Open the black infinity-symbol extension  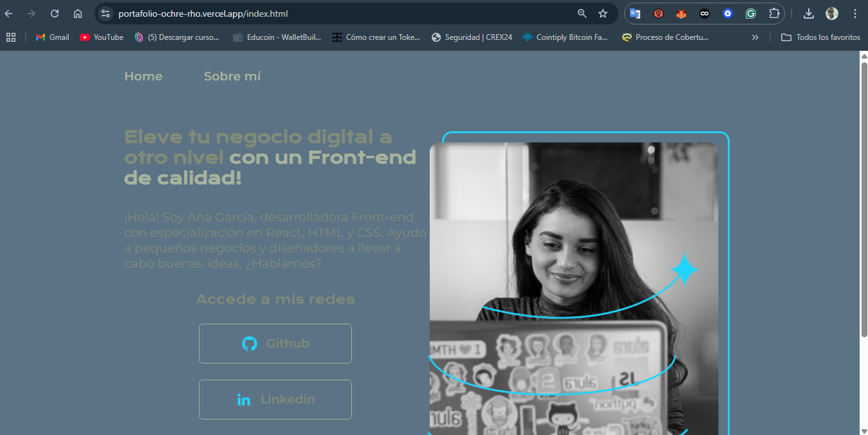click(705, 14)
